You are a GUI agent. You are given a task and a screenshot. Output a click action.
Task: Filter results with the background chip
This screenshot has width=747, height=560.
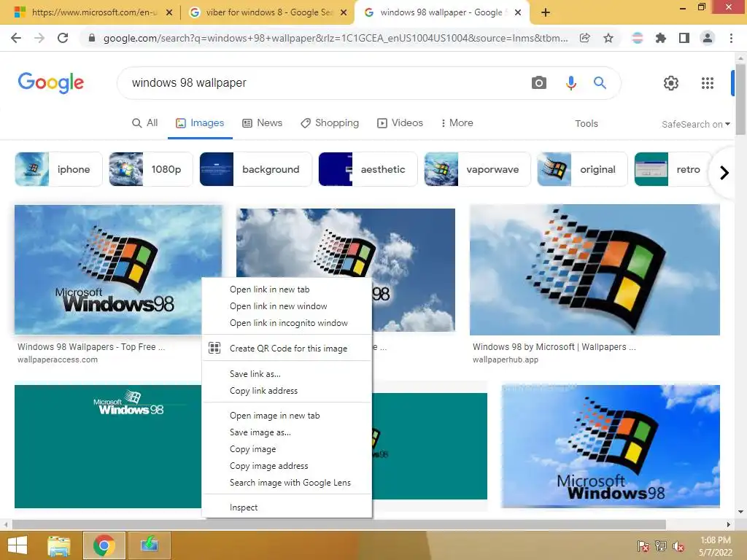tap(255, 169)
